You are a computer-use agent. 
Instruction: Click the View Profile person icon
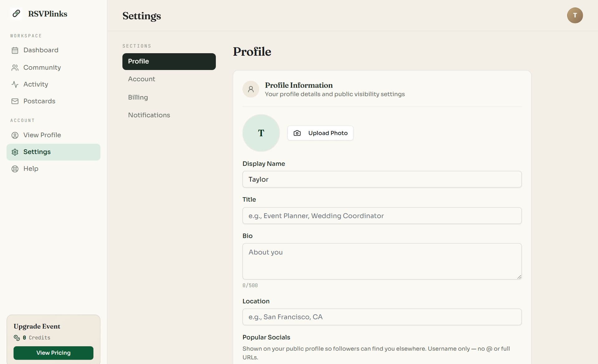coord(15,135)
